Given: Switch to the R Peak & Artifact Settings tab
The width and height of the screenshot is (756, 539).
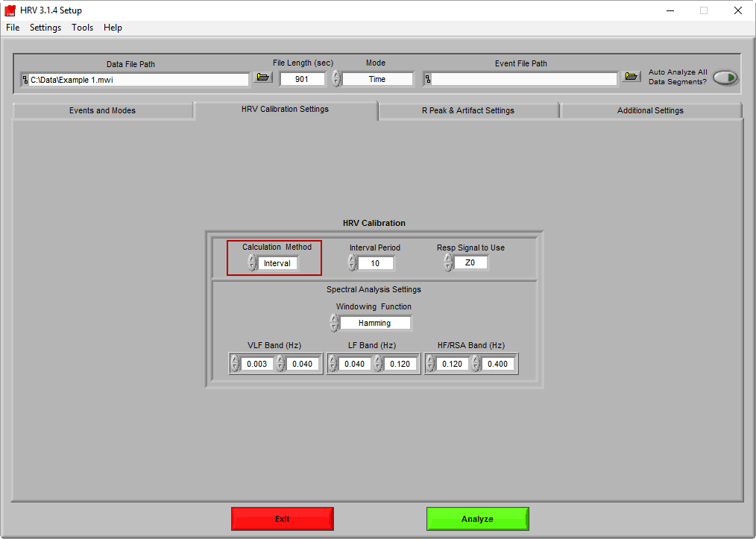Looking at the screenshot, I should [468, 110].
